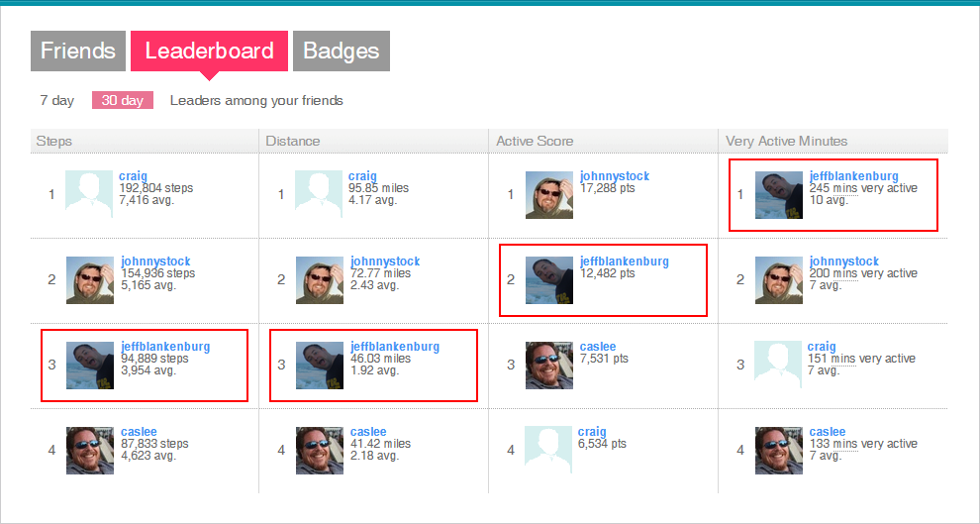Click craig's avatar in the Active Score column

(x=548, y=451)
